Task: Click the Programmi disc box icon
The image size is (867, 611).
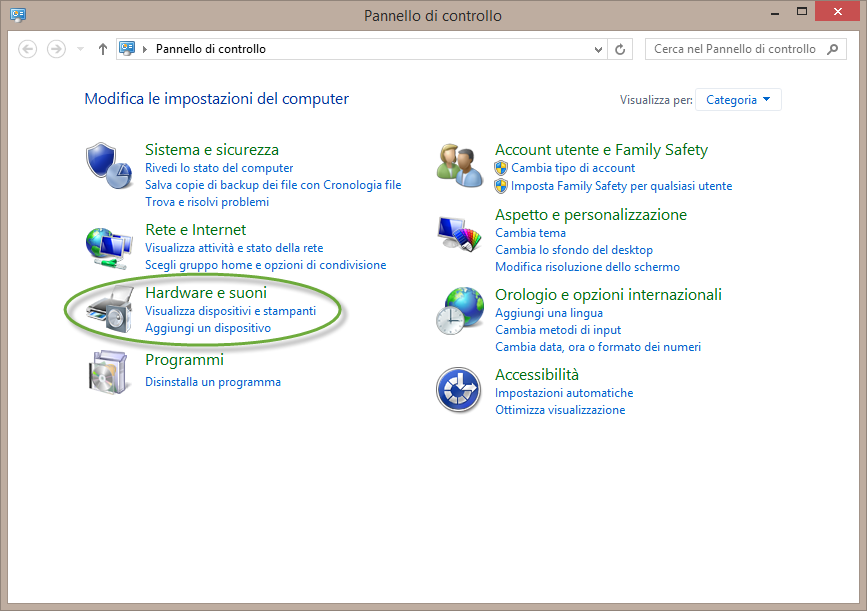Action: [x=107, y=372]
